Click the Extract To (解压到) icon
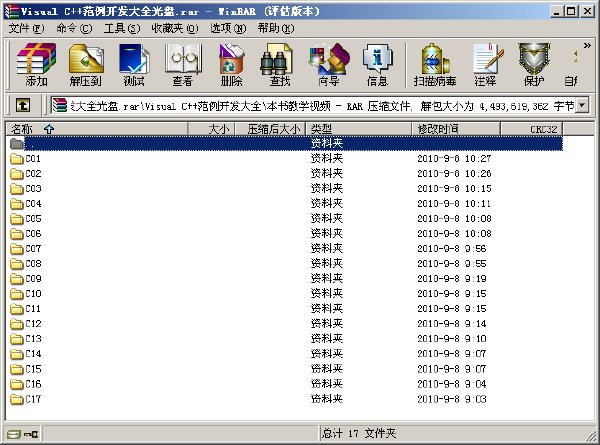Screen dimensions: 600x445 tap(85, 64)
